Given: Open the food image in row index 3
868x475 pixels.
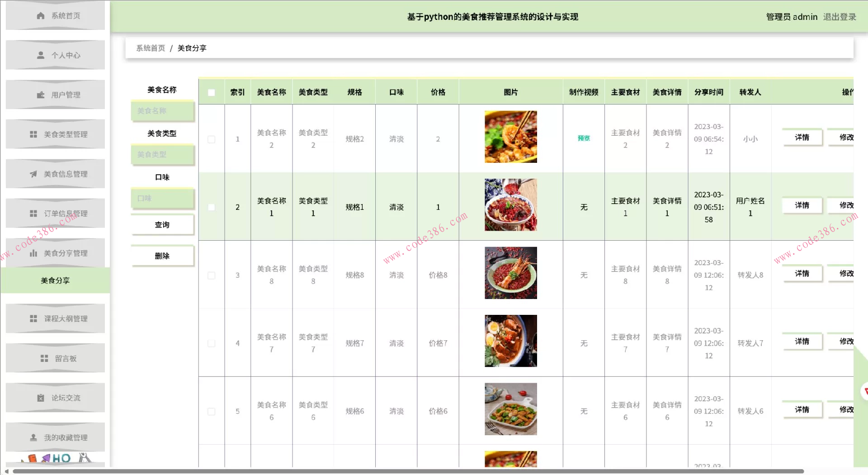Looking at the screenshot, I should pos(511,273).
